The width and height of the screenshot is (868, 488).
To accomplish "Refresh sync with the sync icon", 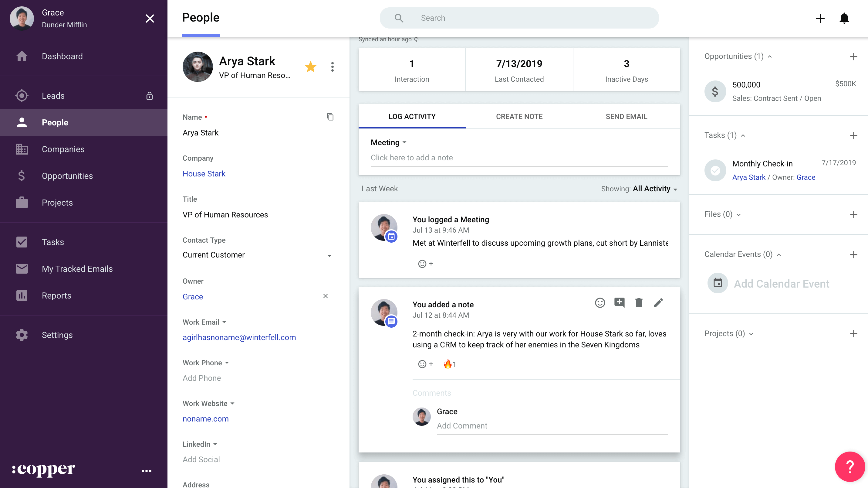I will click(417, 39).
